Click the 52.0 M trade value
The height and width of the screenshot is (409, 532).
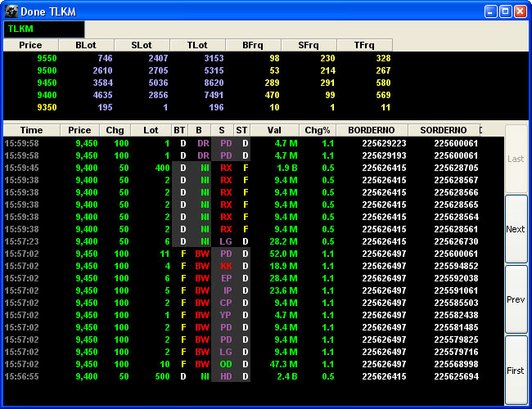point(284,254)
